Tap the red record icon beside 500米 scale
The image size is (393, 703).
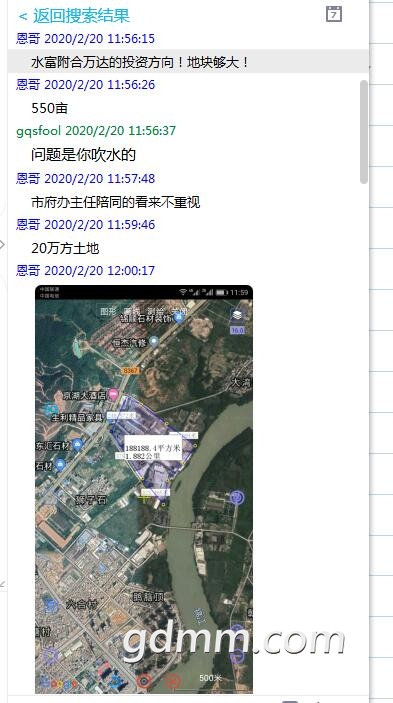[173, 681]
